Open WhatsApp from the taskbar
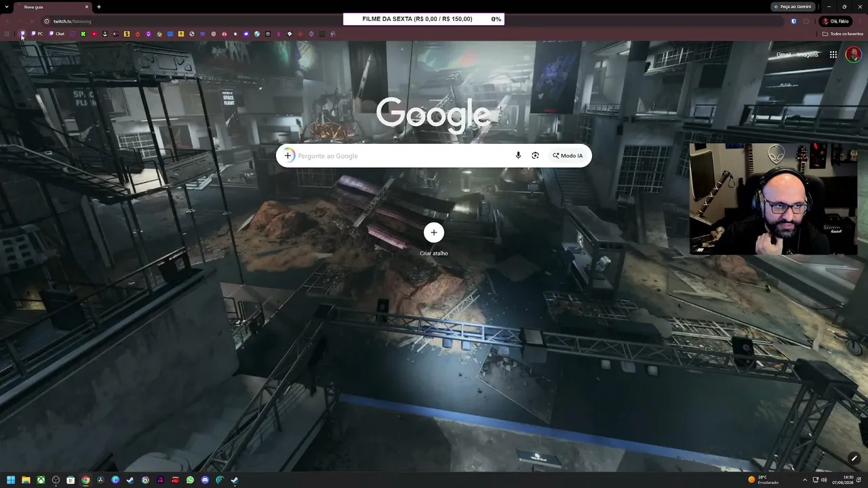This screenshot has width=868, height=488. pos(190,480)
